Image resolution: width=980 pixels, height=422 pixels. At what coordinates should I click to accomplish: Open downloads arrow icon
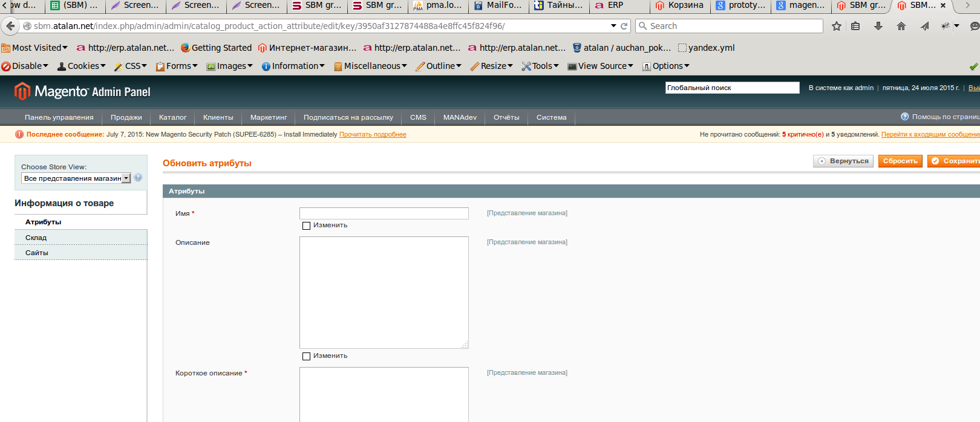[x=878, y=26]
